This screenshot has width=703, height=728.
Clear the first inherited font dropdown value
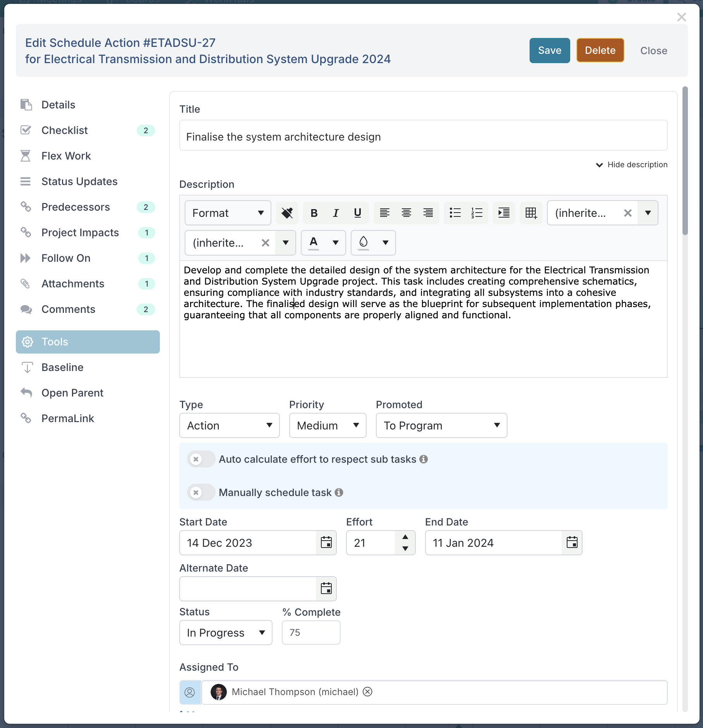[628, 213]
